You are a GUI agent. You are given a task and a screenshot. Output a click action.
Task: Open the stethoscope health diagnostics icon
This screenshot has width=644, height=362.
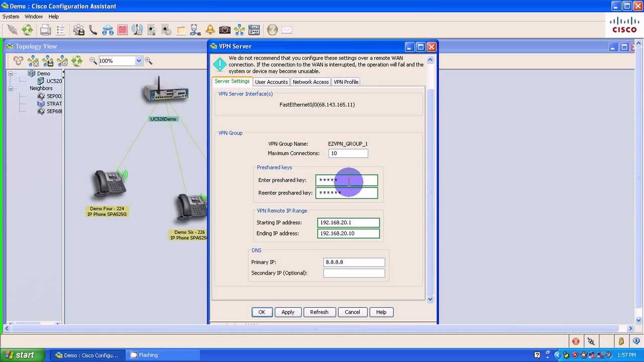(196, 30)
